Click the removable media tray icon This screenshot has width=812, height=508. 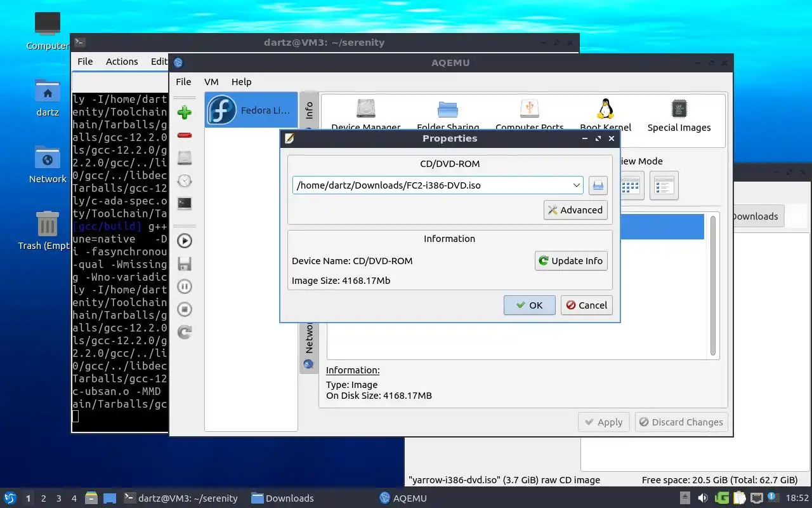(685, 498)
